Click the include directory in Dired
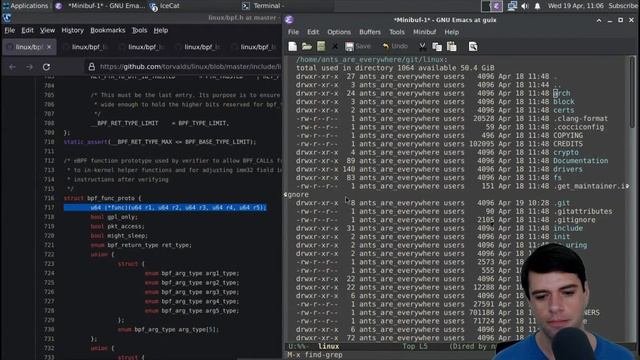The height and width of the screenshot is (360, 640). 568,228
